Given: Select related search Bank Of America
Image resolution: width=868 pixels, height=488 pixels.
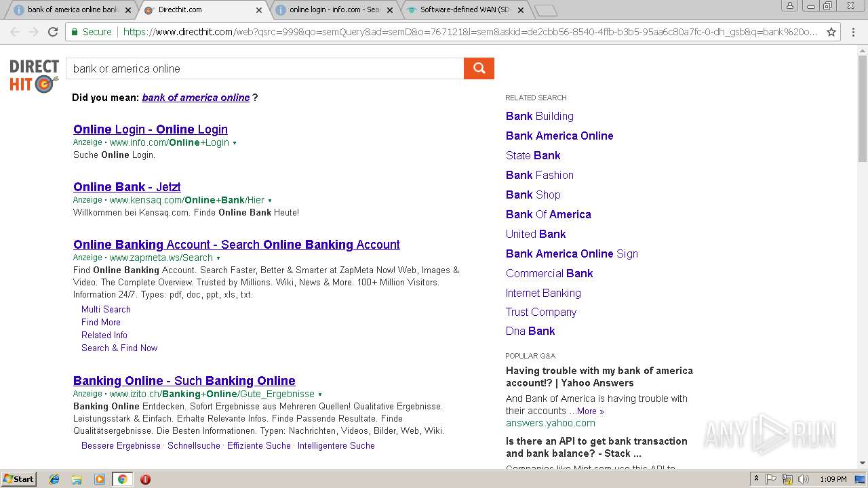Looking at the screenshot, I should [x=549, y=214].
